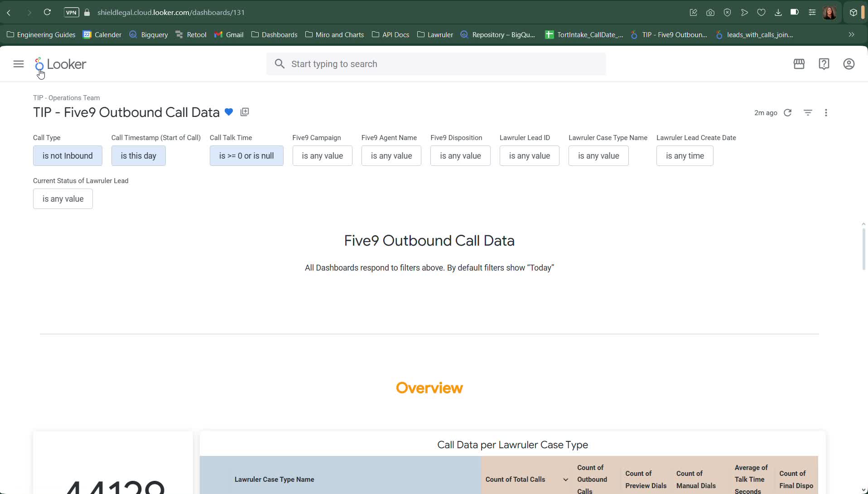
Task: Reload the dashboard data
Action: tap(787, 112)
